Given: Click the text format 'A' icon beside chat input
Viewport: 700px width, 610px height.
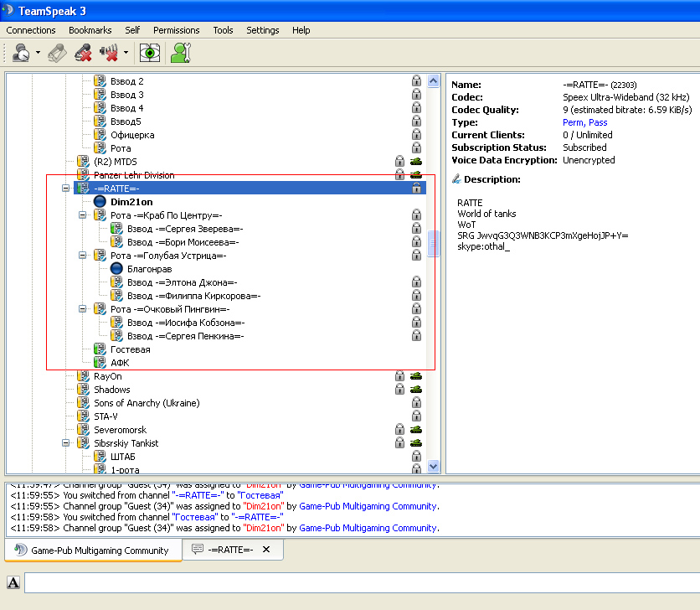Looking at the screenshot, I should pos(13,582).
